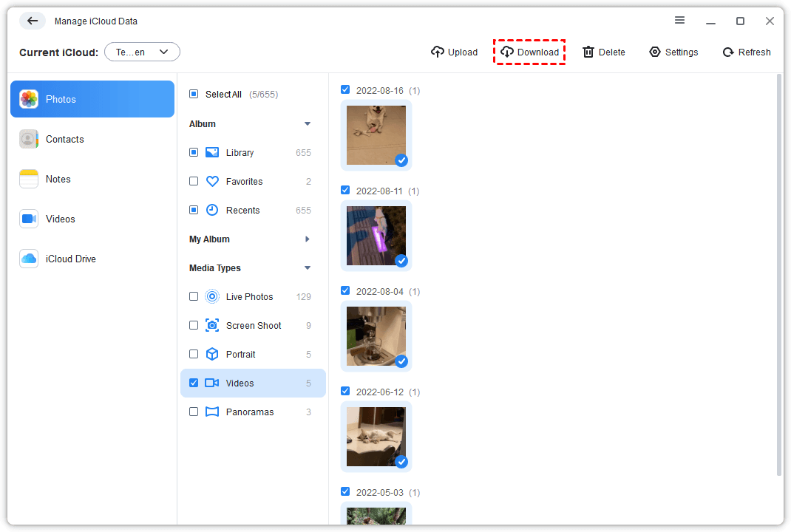This screenshot has width=791, height=532.
Task: Check the Panoramas checkbox
Action: 194,412
